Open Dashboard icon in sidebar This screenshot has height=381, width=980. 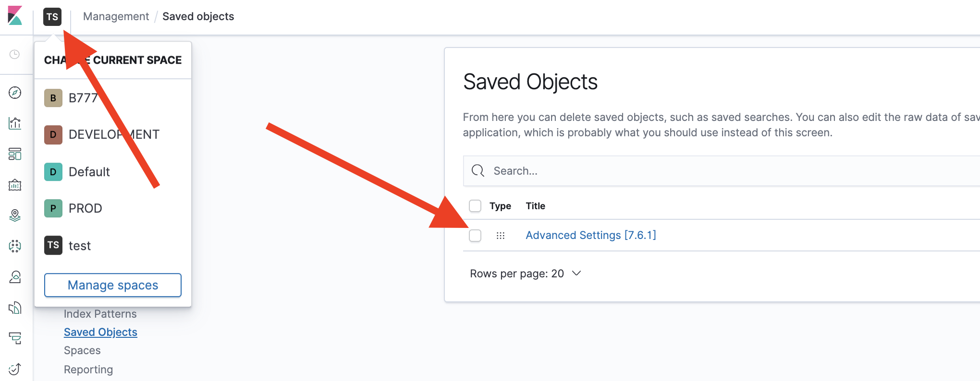click(x=15, y=154)
